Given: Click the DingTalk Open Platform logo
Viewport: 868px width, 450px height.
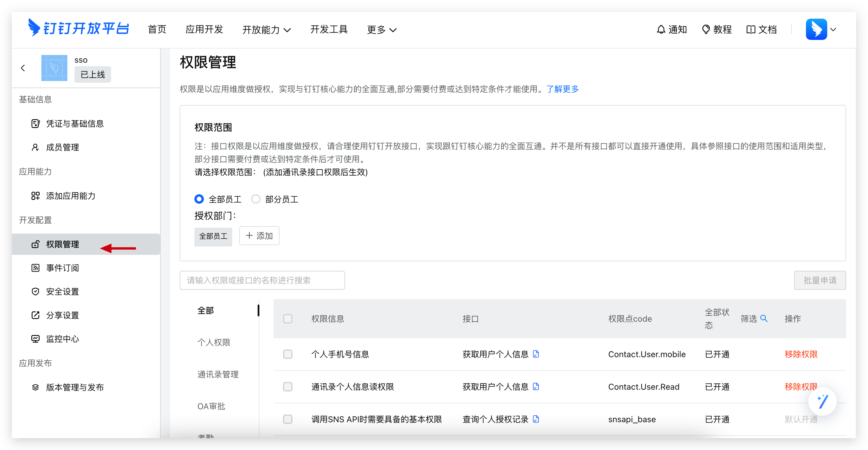Looking at the screenshot, I should (79, 28).
